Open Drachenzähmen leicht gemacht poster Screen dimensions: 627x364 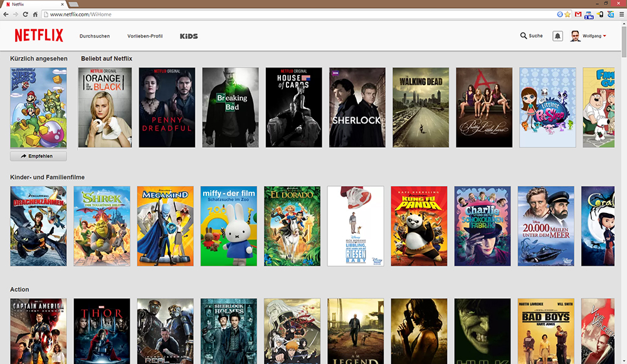click(x=38, y=226)
